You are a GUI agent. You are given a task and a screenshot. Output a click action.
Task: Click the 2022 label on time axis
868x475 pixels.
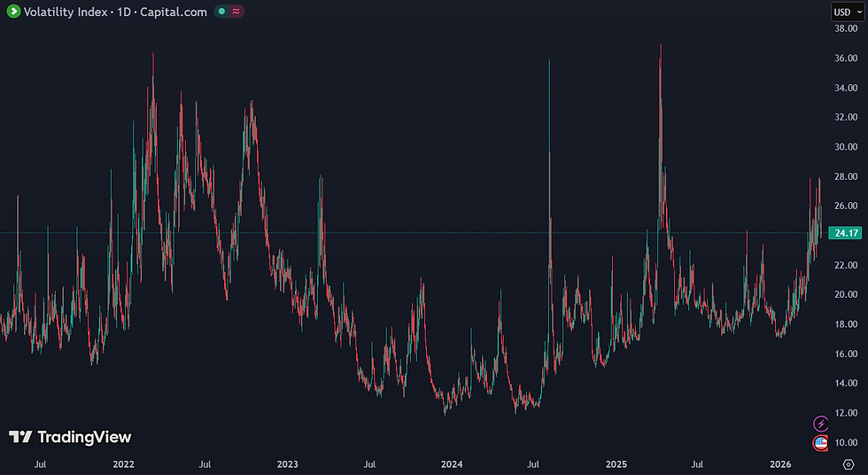pos(123,464)
